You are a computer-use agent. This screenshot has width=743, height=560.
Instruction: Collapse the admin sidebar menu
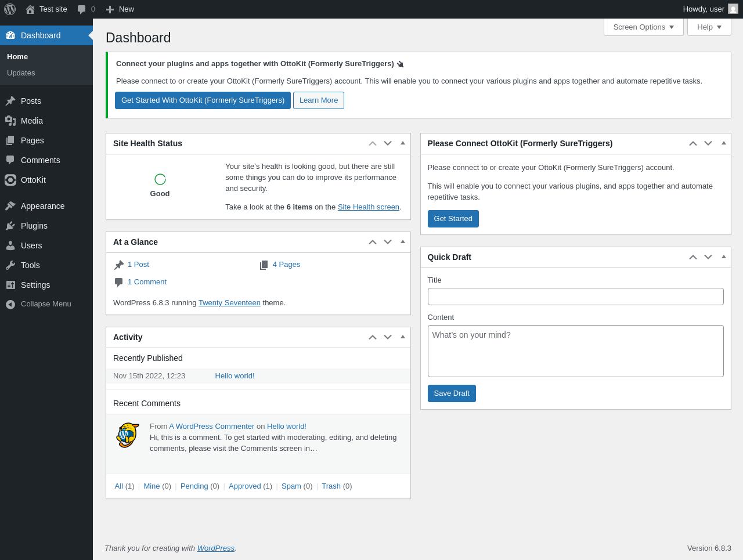(x=38, y=304)
